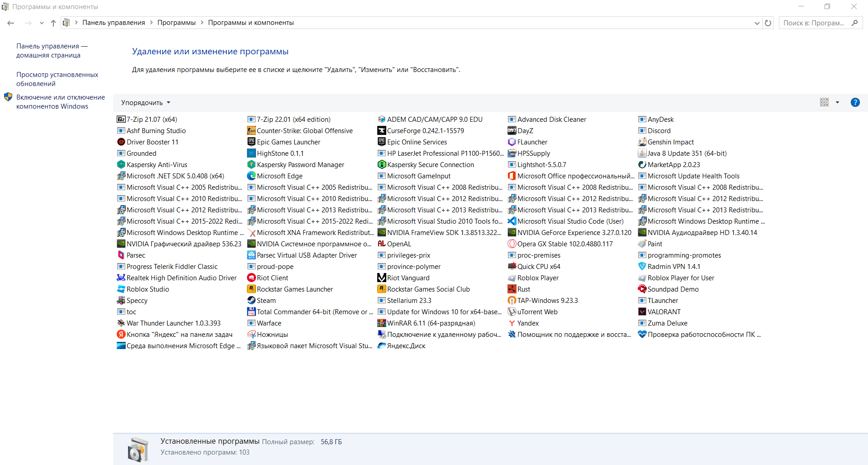Viewport: 868px width, 465px height.
Task: Select AnyDesk in the list
Action: 656,119
